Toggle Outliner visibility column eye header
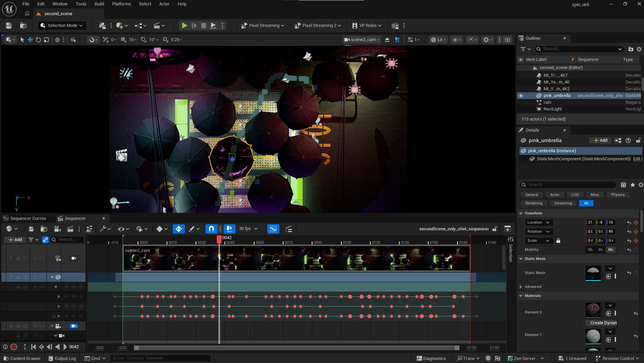Image resolution: width=644 pixels, height=363 pixels. click(521, 60)
